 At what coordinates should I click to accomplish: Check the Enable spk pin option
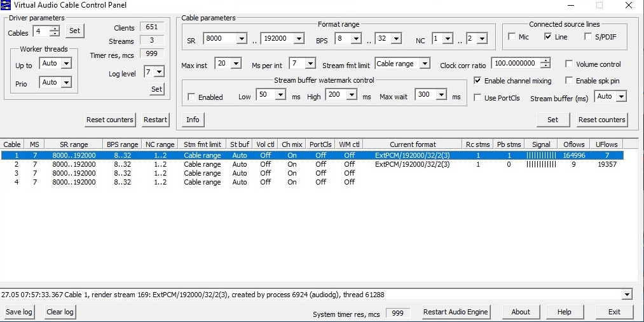(x=569, y=81)
